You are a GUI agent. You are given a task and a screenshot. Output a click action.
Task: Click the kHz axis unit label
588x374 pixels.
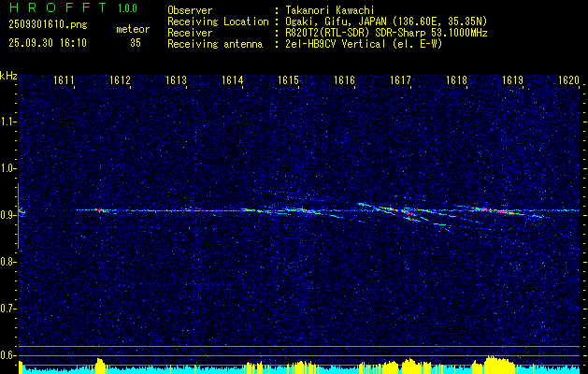coord(8,76)
